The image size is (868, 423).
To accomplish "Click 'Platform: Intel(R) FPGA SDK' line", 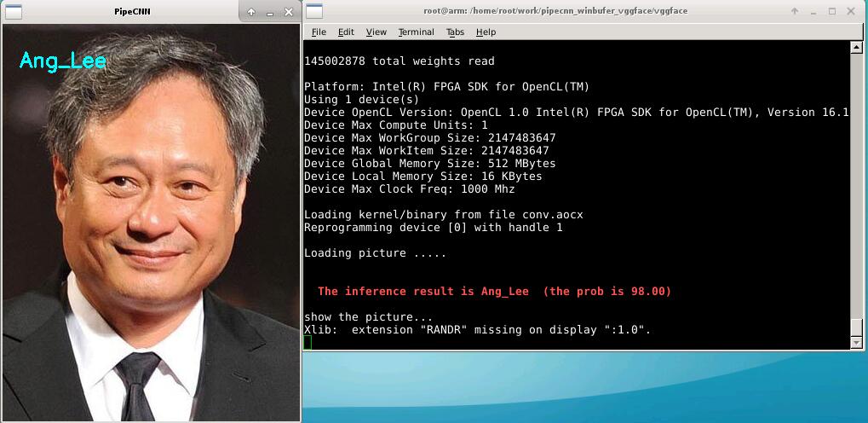I will (446, 86).
